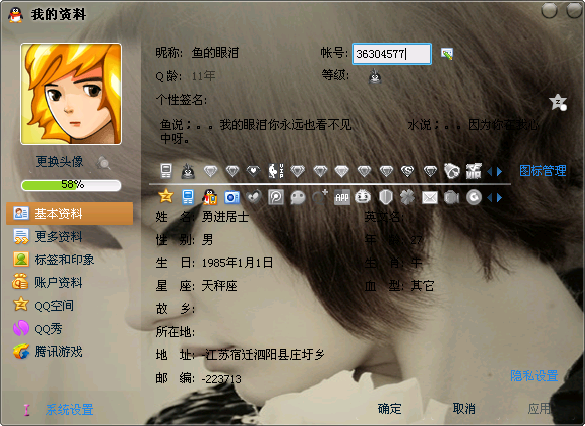Click the blood type value 其它
The width and height of the screenshot is (585, 426).
coord(422,286)
